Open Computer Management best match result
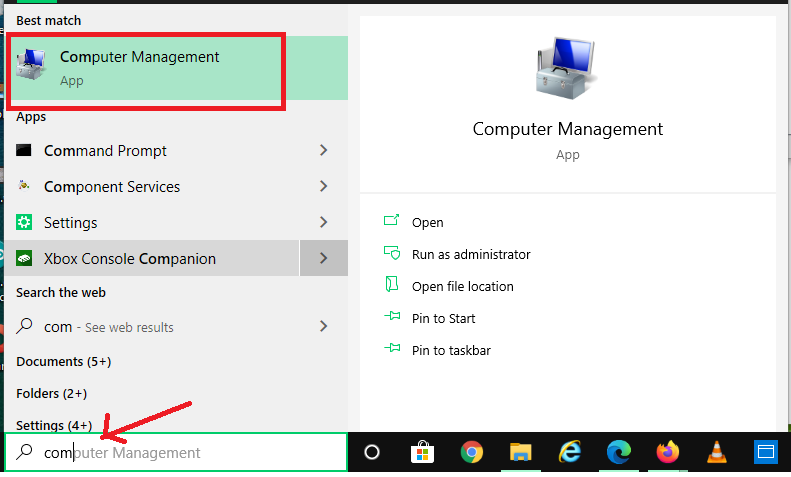The width and height of the screenshot is (791, 477). click(x=177, y=68)
